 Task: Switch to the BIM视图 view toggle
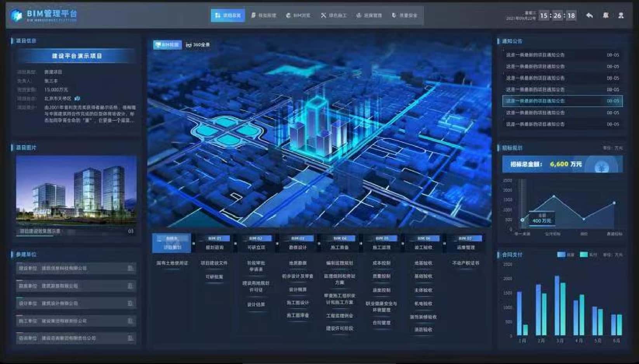point(167,45)
